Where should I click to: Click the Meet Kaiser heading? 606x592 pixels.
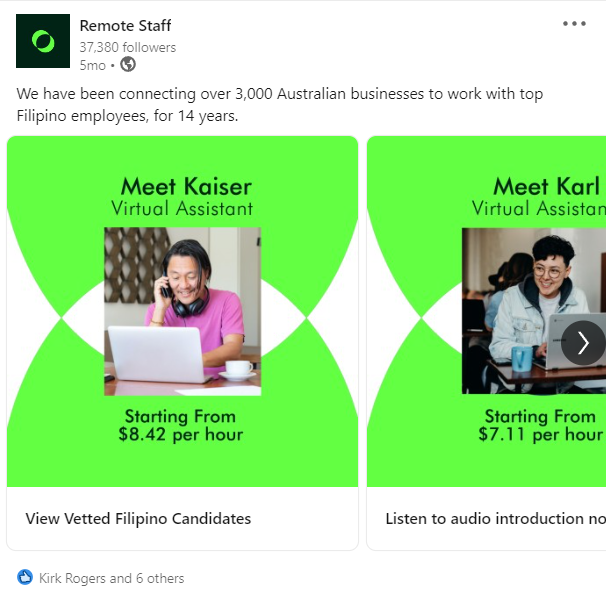point(186,186)
